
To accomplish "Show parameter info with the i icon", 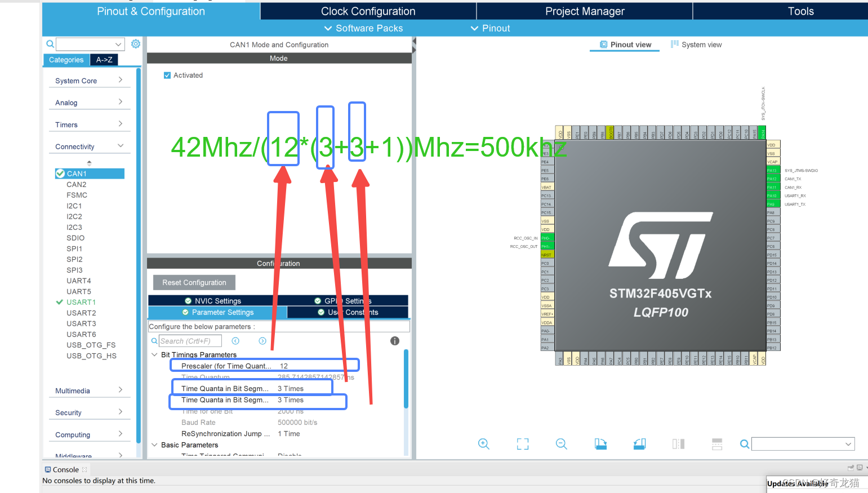I will tap(395, 341).
